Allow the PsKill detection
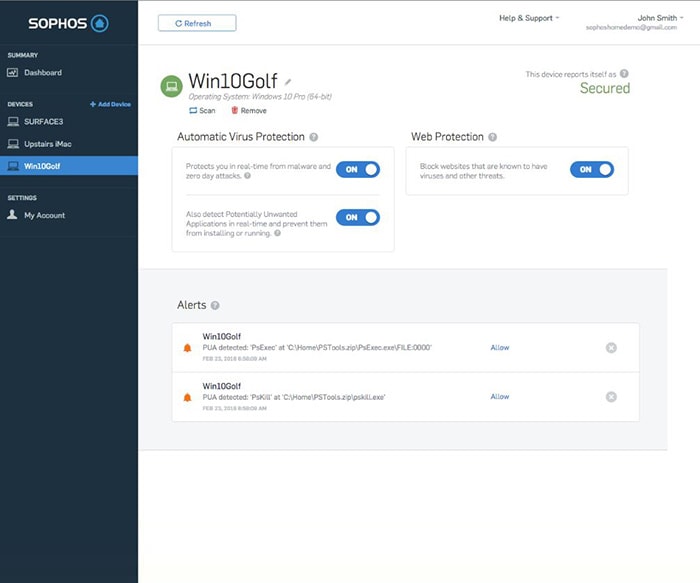This screenshot has height=583, width=700. coord(500,396)
